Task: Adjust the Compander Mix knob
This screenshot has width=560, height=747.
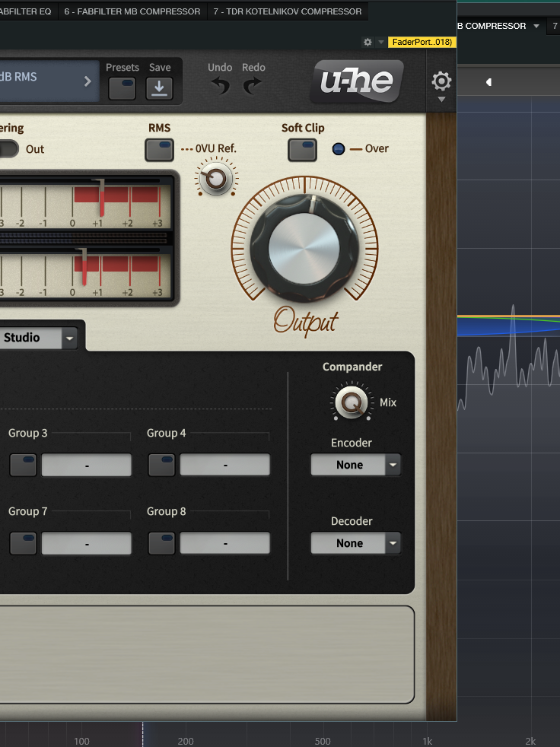Action: click(x=352, y=402)
